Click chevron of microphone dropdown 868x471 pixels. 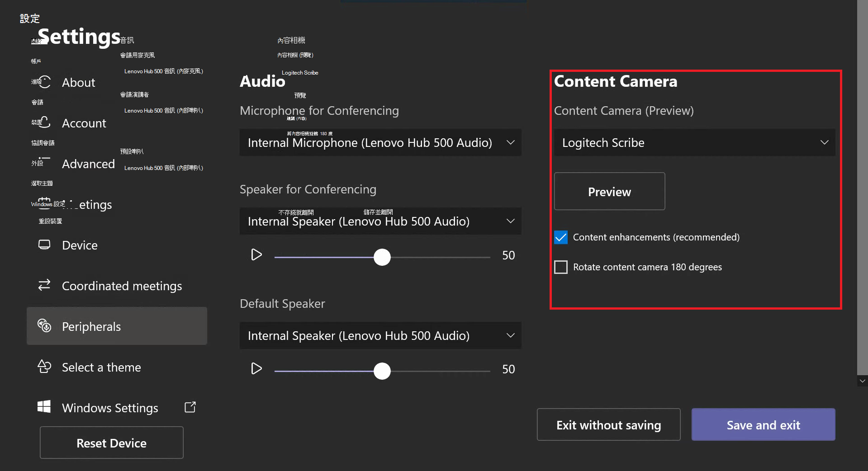pos(511,142)
